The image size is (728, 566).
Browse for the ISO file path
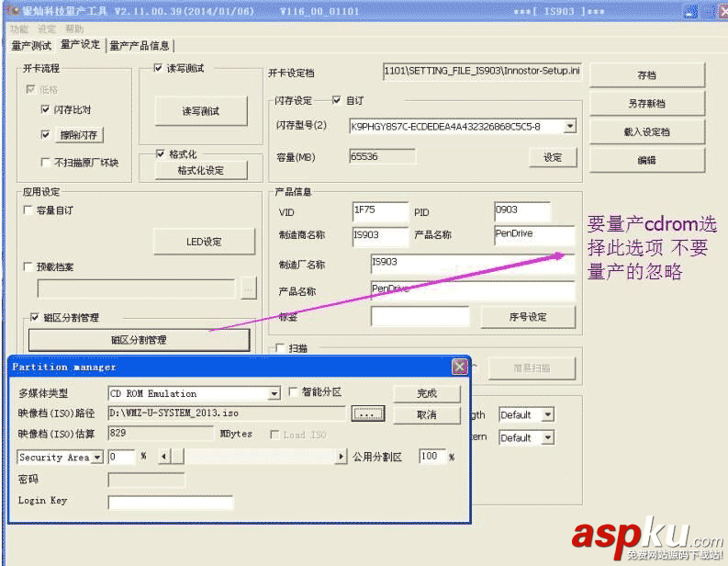(x=368, y=413)
